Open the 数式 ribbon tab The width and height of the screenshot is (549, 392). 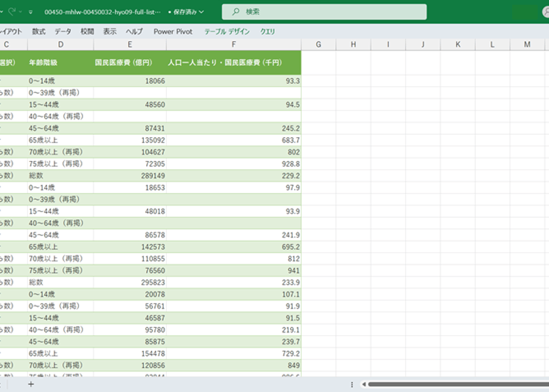(39, 31)
